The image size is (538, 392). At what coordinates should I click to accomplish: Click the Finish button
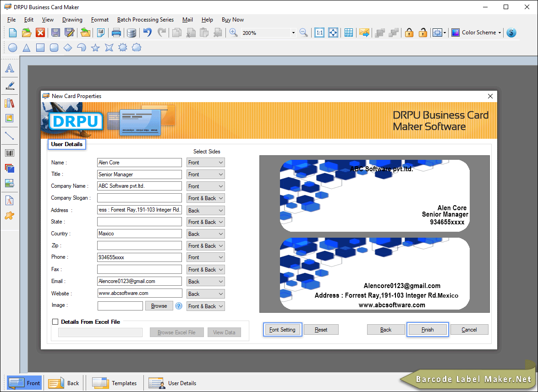point(428,330)
